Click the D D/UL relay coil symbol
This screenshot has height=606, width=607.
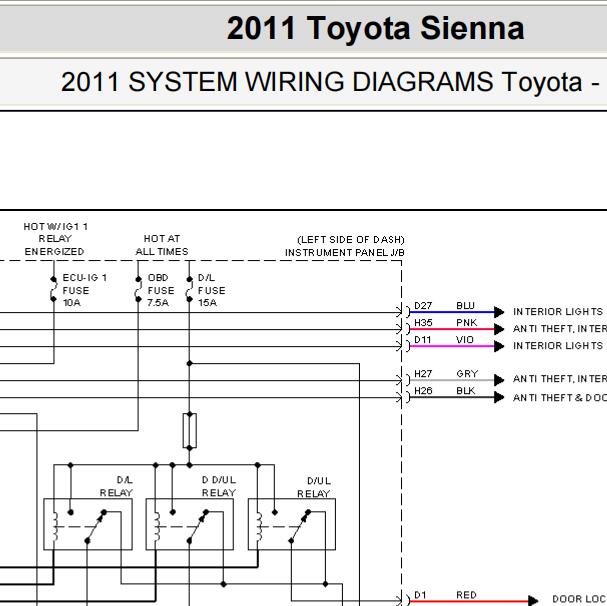[x=157, y=526]
